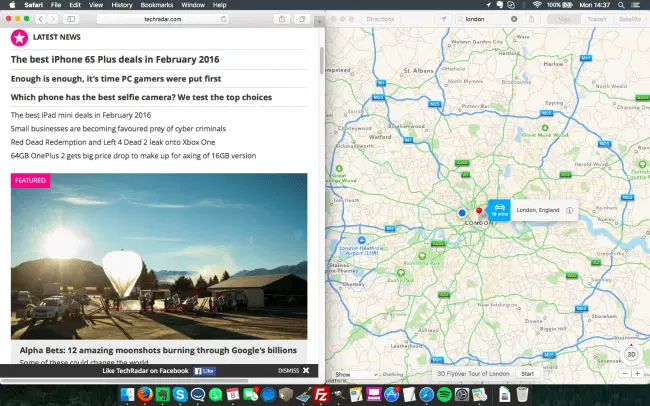
Task: Click the London Heathrow Airport marker
Action: point(361,240)
